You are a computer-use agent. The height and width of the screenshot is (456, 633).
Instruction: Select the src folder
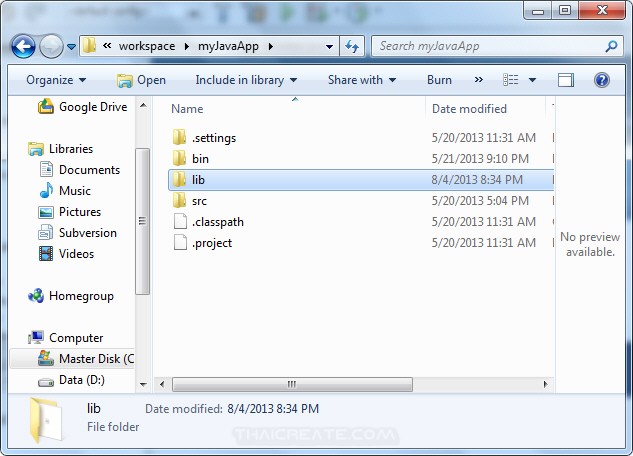[199, 201]
